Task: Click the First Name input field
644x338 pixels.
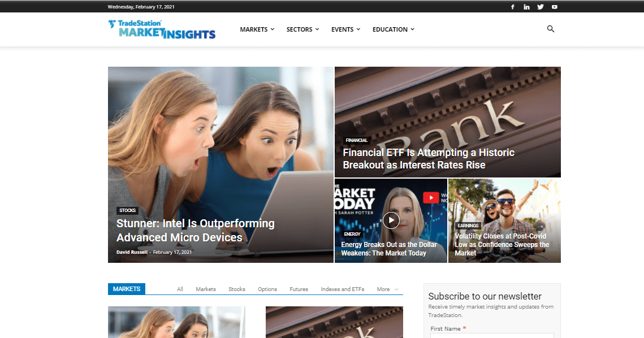Action: (492, 336)
